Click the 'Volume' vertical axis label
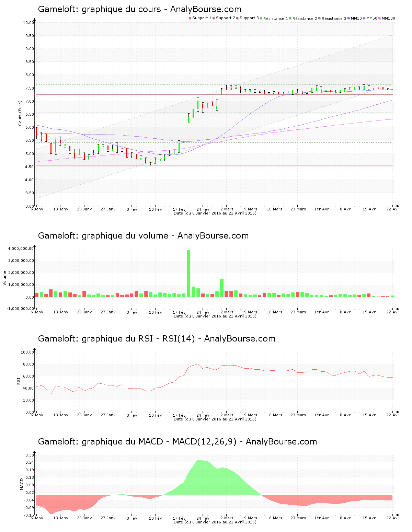 (5, 278)
